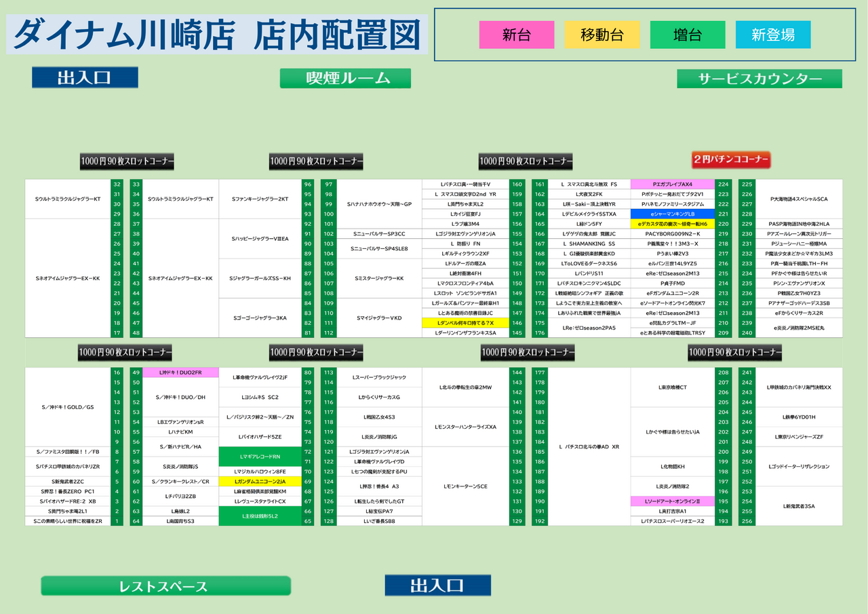This screenshot has width=868, height=614.
Task: Select the pink PエガブレイブAX4 cell
Action: click(673, 184)
